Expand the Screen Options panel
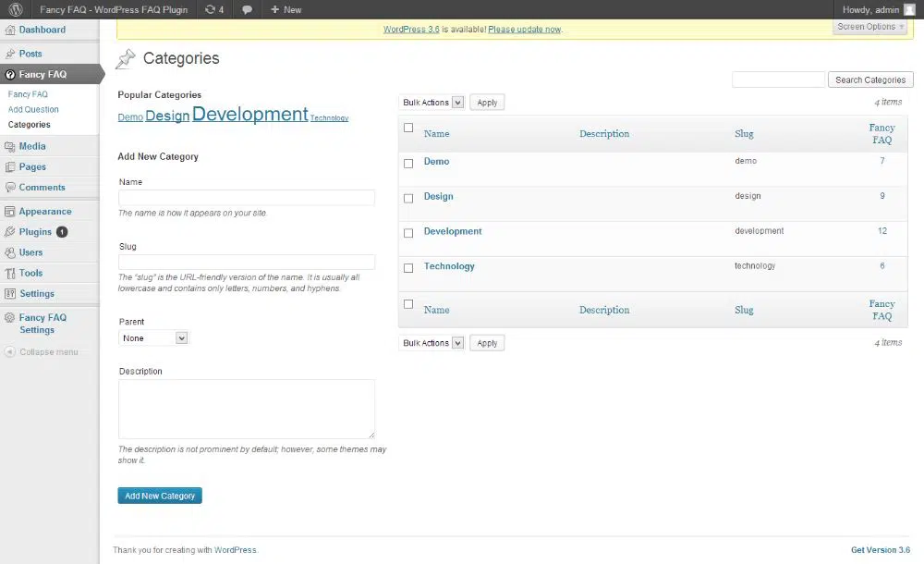This screenshot has height=564, width=924. (870, 27)
